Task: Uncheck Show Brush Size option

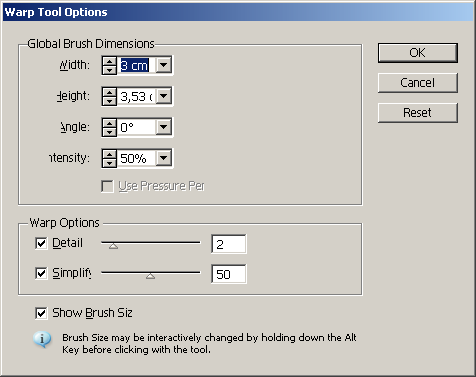Action: (x=41, y=313)
